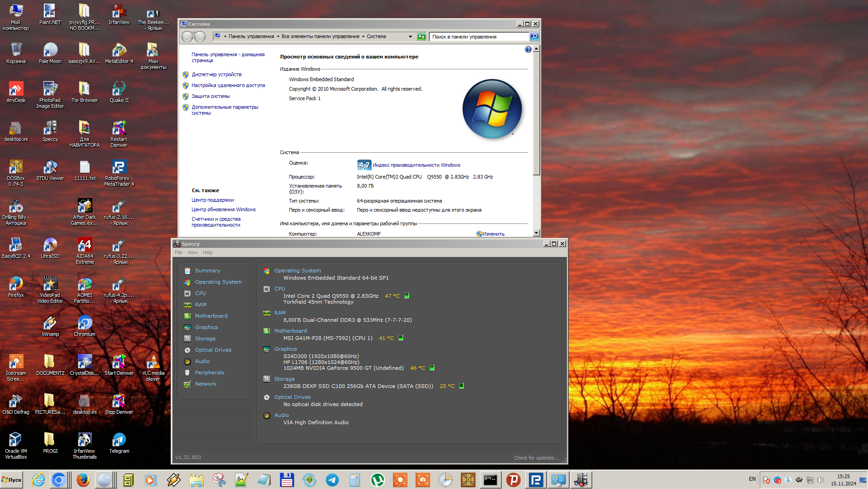Open Дополнительные параметры системы link

coord(225,110)
